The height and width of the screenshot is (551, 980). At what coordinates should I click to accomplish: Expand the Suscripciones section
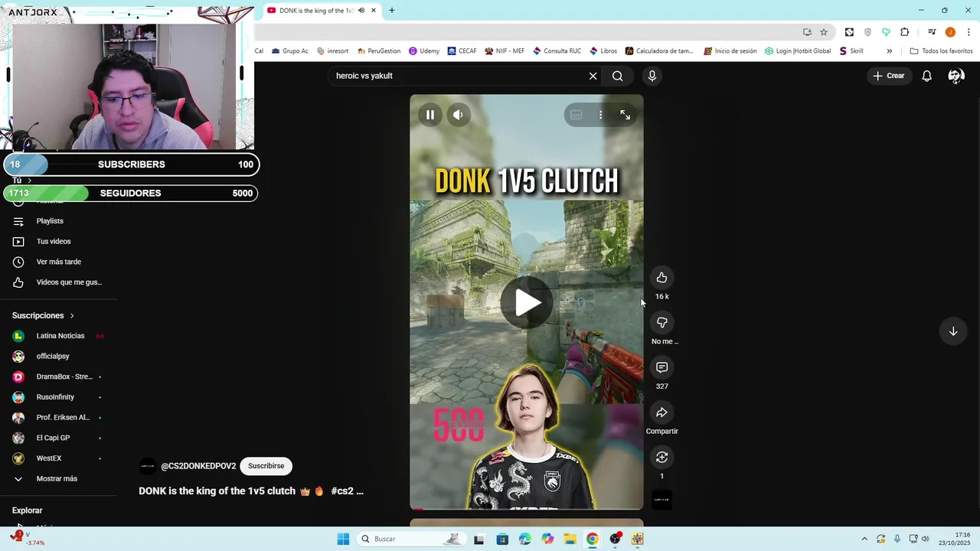pos(43,315)
